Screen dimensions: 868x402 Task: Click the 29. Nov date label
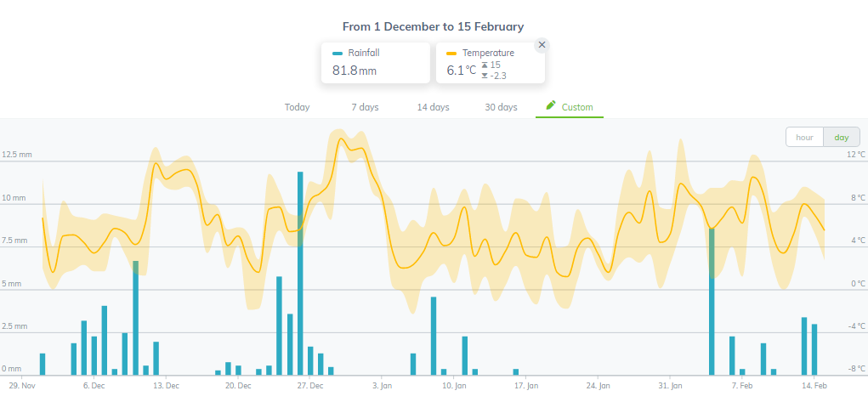click(22, 385)
